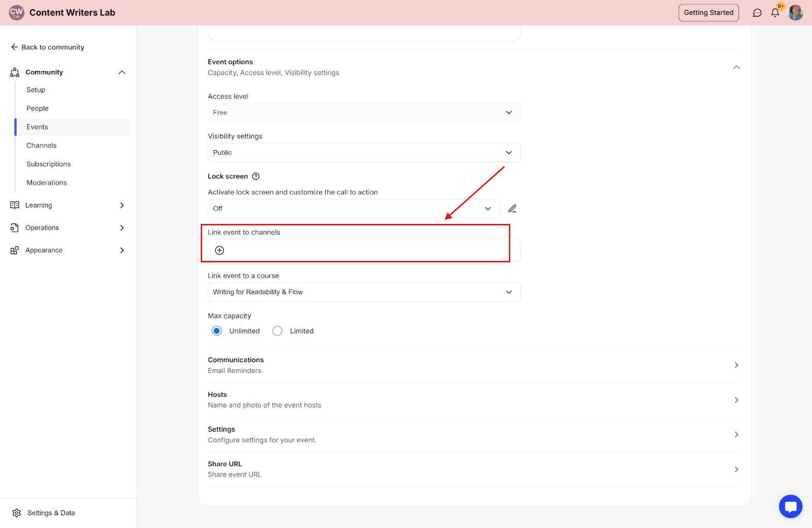The width and height of the screenshot is (812, 528).
Task: Open the Subscriptions menu item
Action: point(49,164)
